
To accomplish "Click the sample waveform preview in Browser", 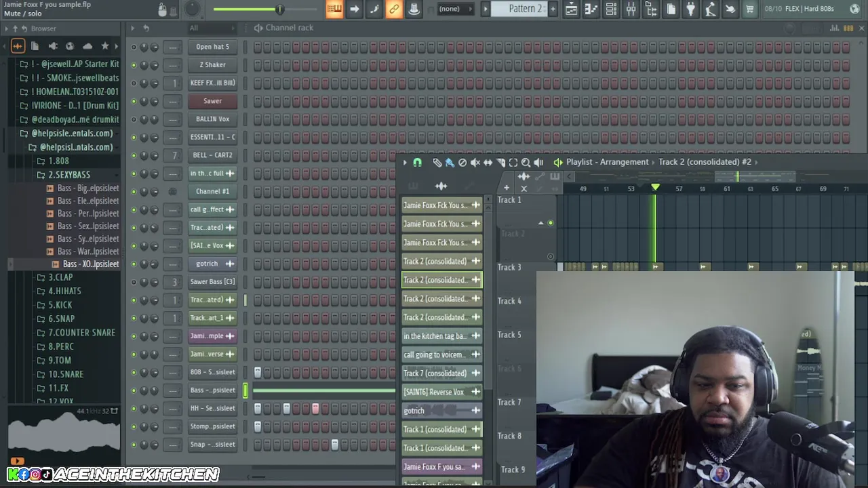I will (64, 432).
